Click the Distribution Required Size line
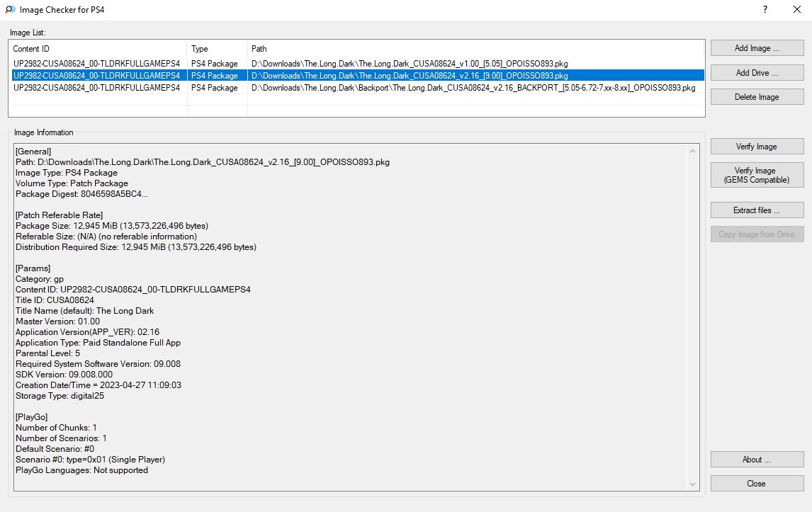This screenshot has width=812, height=512. 136,247
